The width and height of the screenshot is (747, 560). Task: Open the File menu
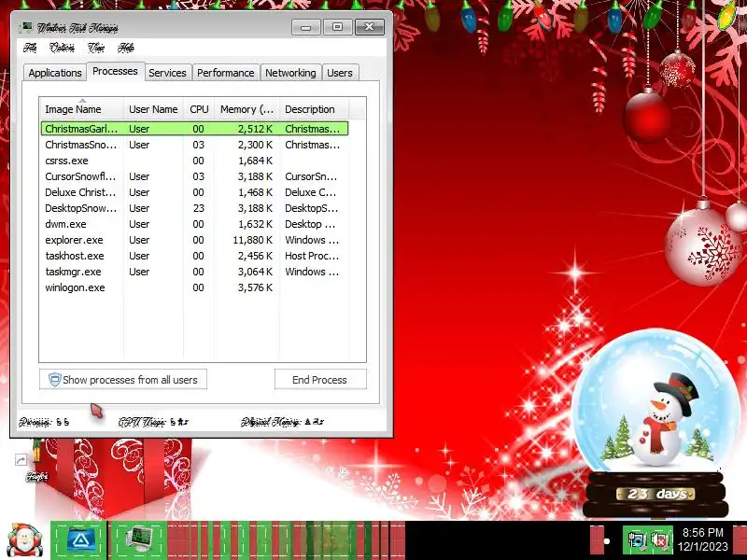point(30,48)
